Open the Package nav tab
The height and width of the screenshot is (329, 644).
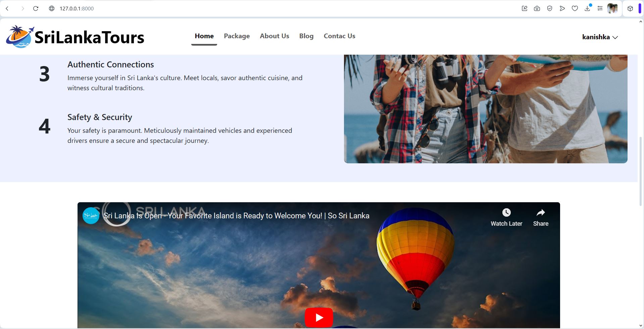pyautogui.click(x=237, y=36)
